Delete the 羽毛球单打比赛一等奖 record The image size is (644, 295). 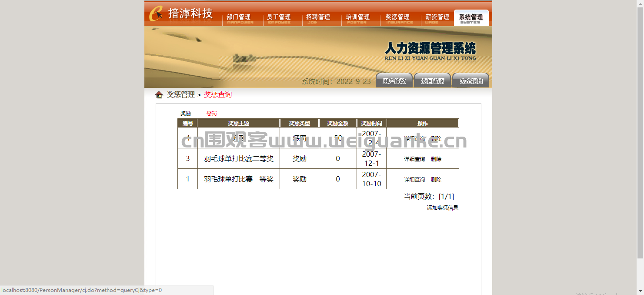tap(436, 180)
